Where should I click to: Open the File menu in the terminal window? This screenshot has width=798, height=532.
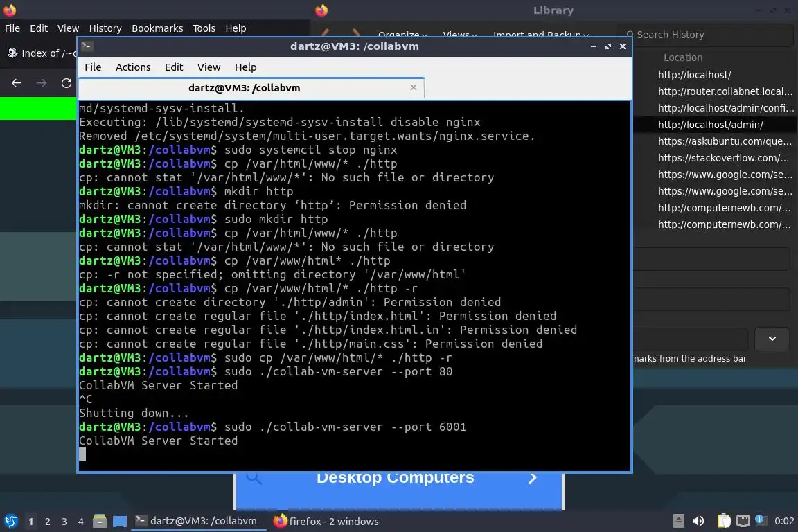coord(93,67)
